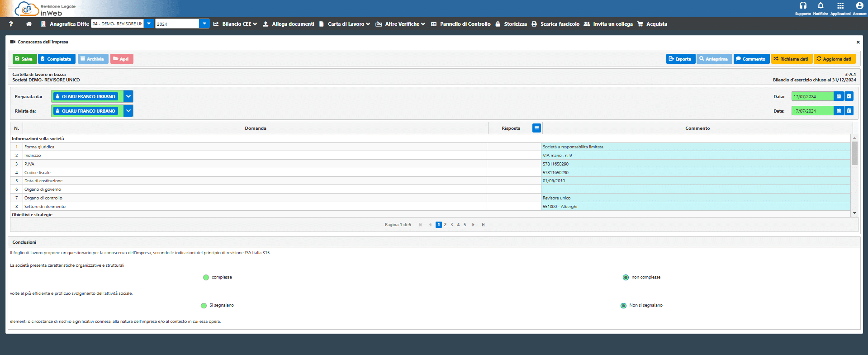Click comment cell 'Società a responsabilità limitata'

pyautogui.click(x=696, y=147)
